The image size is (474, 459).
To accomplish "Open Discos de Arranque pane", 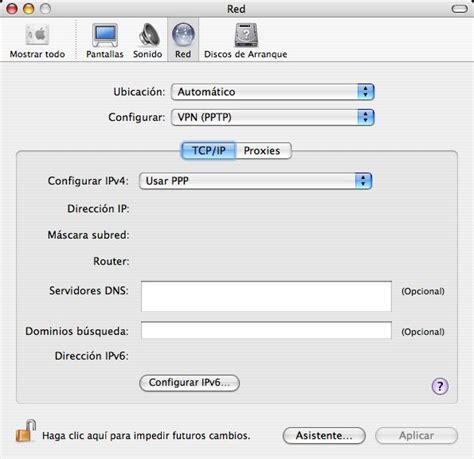I will (x=246, y=40).
